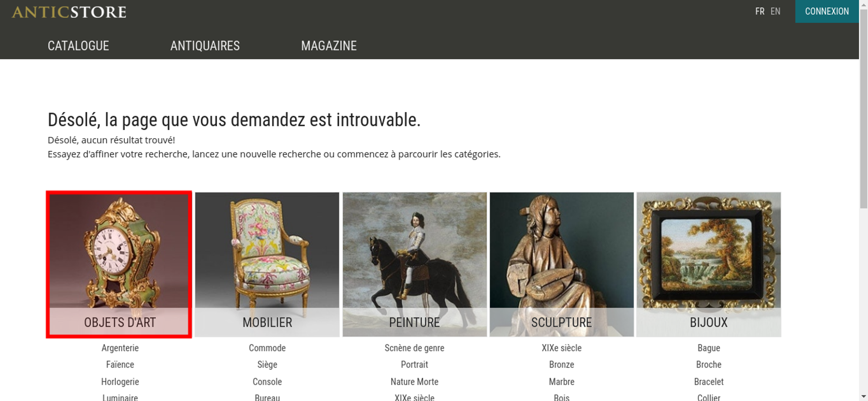This screenshot has height=401, width=868.
Task: Switch language to EN
Action: coord(775,11)
